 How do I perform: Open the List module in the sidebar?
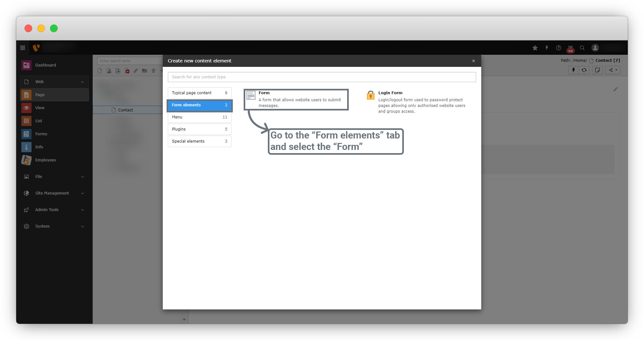[39, 121]
